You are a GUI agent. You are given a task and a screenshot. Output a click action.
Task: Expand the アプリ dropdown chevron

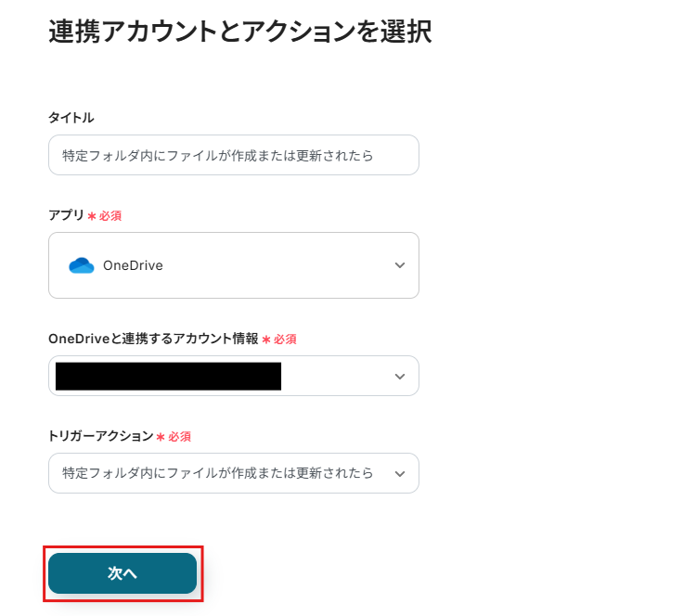[x=400, y=265]
